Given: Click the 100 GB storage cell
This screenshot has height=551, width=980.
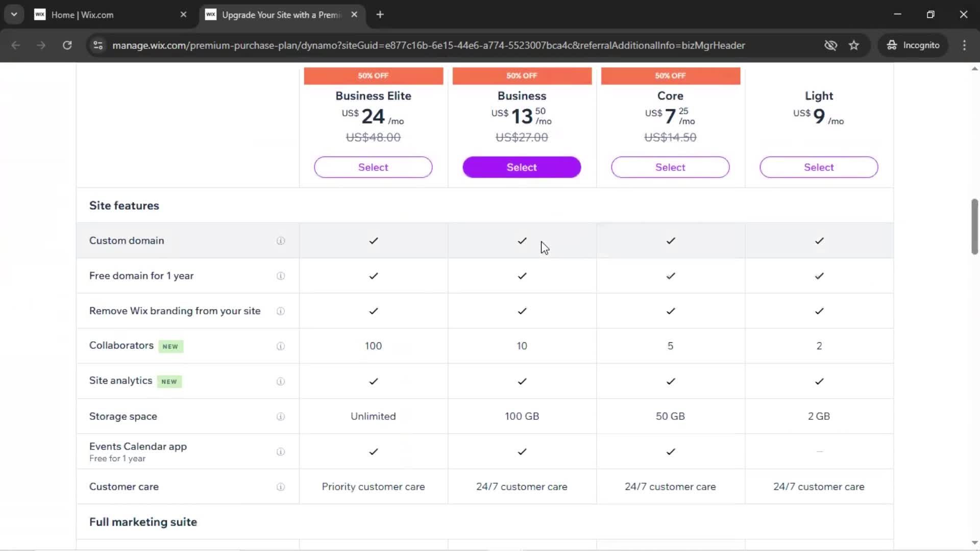Looking at the screenshot, I should (522, 416).
